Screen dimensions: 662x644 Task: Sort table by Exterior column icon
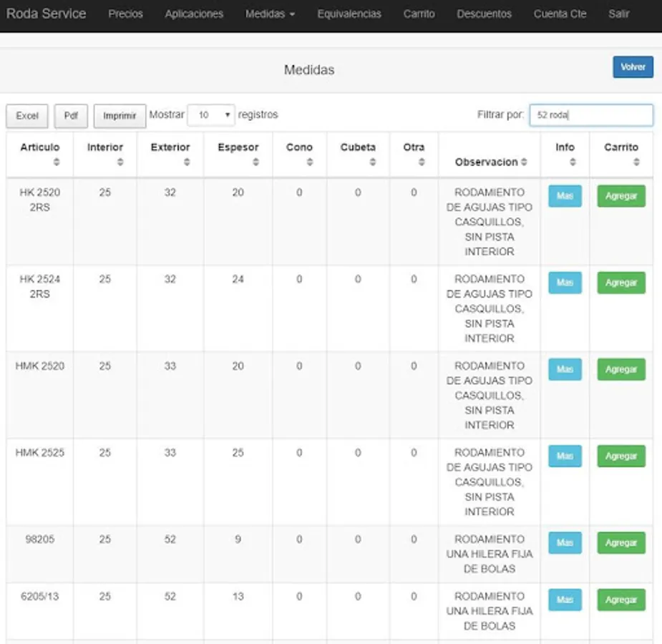[187, 162]
